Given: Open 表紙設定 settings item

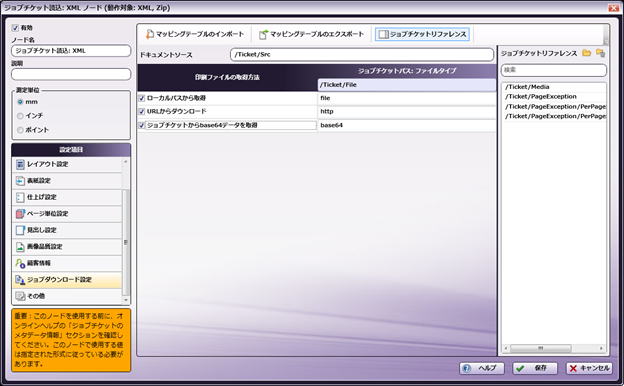Looking at the screenshot, I should point(67,181).
